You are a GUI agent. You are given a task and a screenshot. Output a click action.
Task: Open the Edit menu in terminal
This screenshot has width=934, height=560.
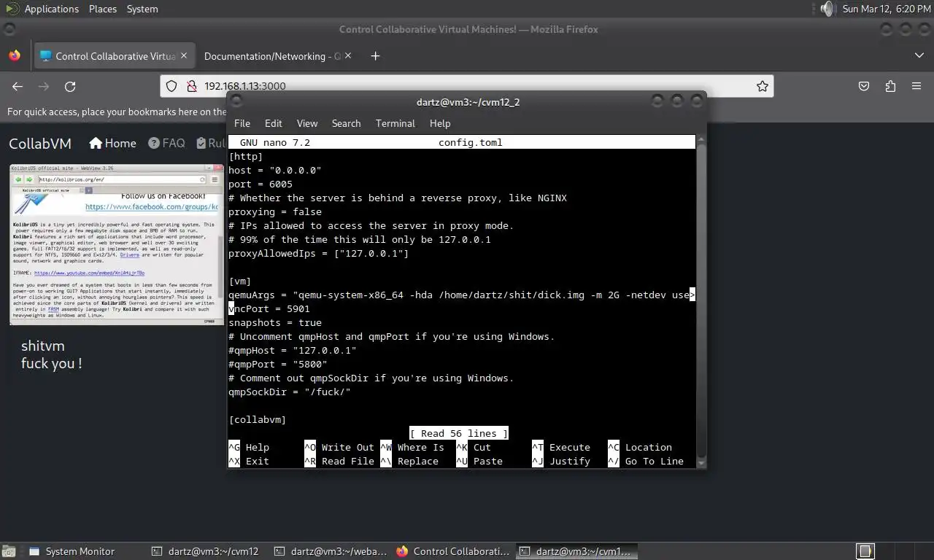(x=274, y=123)
